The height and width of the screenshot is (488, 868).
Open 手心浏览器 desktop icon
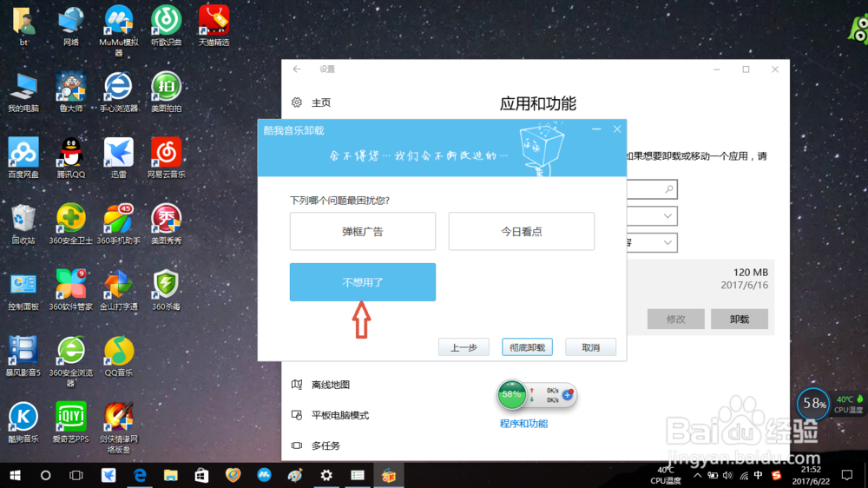tap(118, 91)
